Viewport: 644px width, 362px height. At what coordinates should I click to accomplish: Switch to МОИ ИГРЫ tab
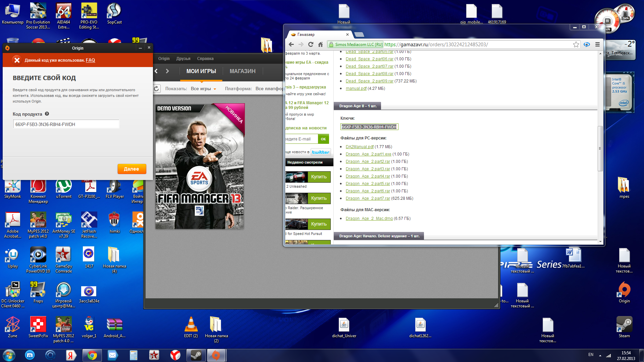[201, 71]
